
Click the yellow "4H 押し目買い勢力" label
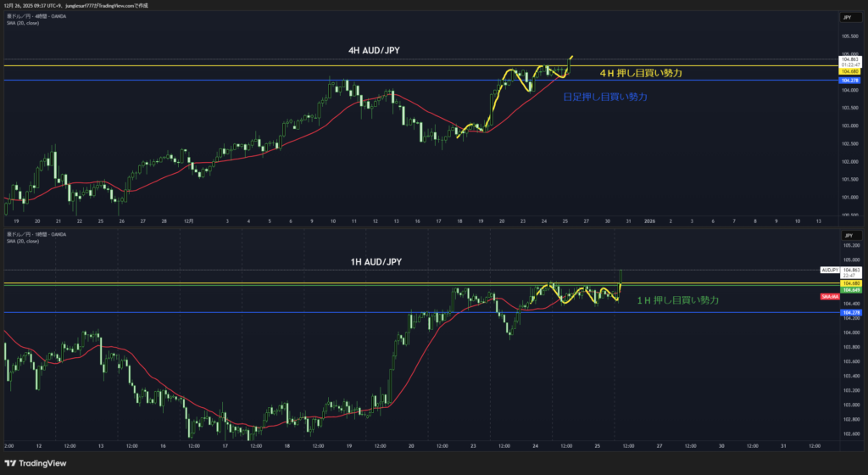tap(640, 74)
